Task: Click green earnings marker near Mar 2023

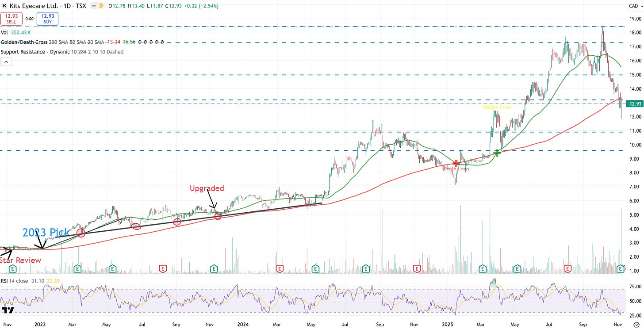Action: [78, 268]
